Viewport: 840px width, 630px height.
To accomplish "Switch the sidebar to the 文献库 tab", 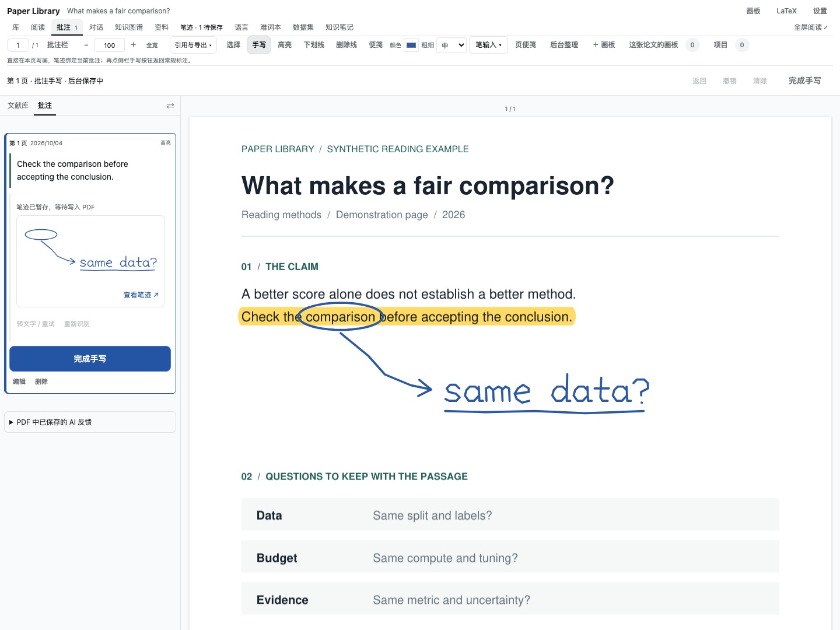I will tap(18, 106).
